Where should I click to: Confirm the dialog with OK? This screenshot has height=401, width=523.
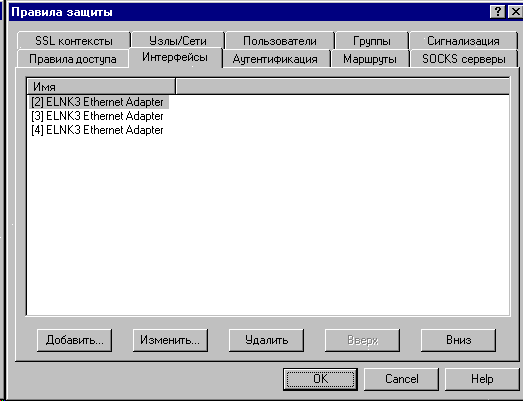(x=320, y=379)
